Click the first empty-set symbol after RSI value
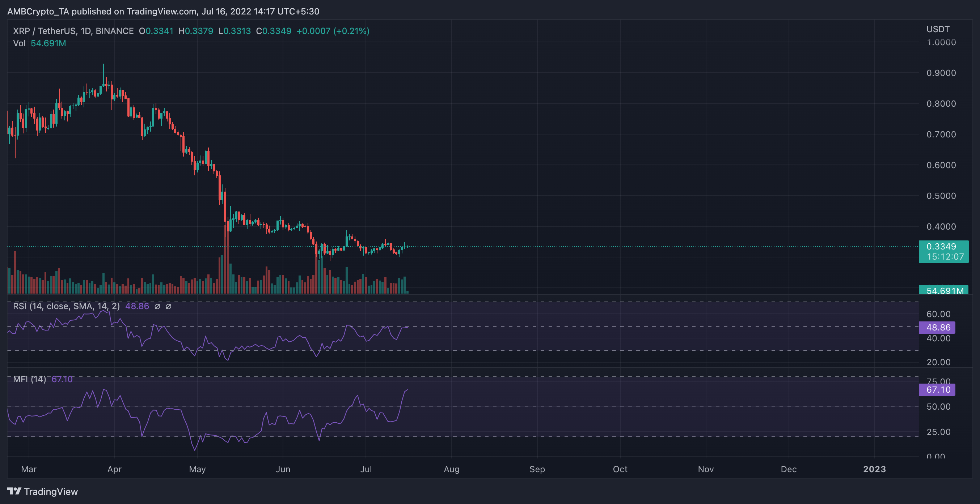Screen dimensions: 980x504 (x=157, y=306)
